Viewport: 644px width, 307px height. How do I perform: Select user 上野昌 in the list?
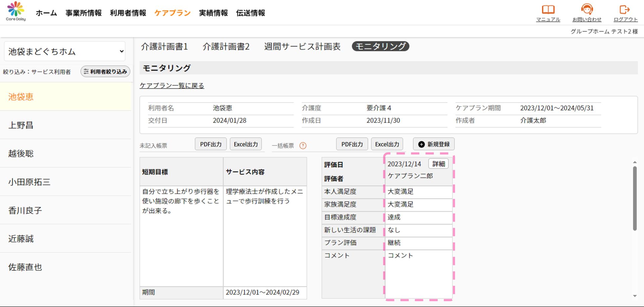pos(21,125)
